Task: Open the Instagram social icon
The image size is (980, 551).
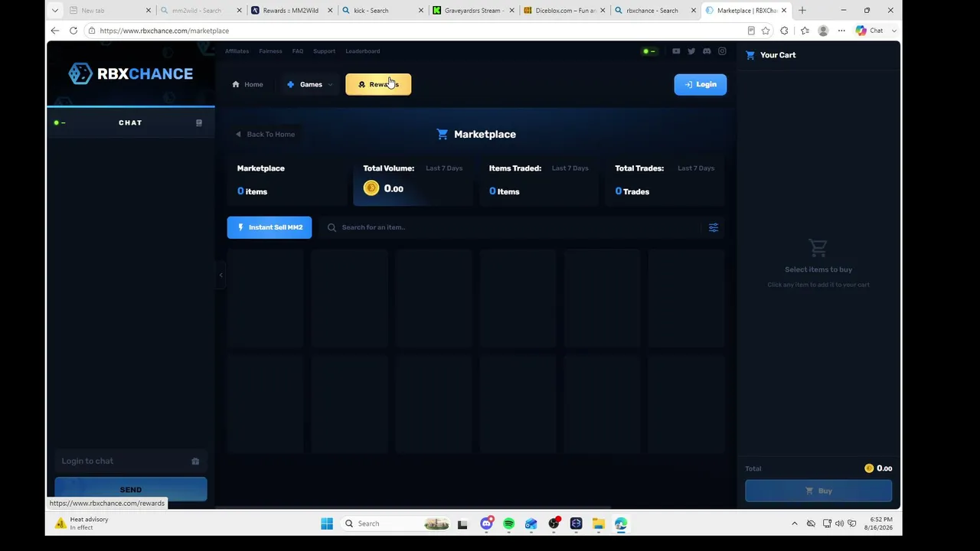Action: tap(722, 51)
